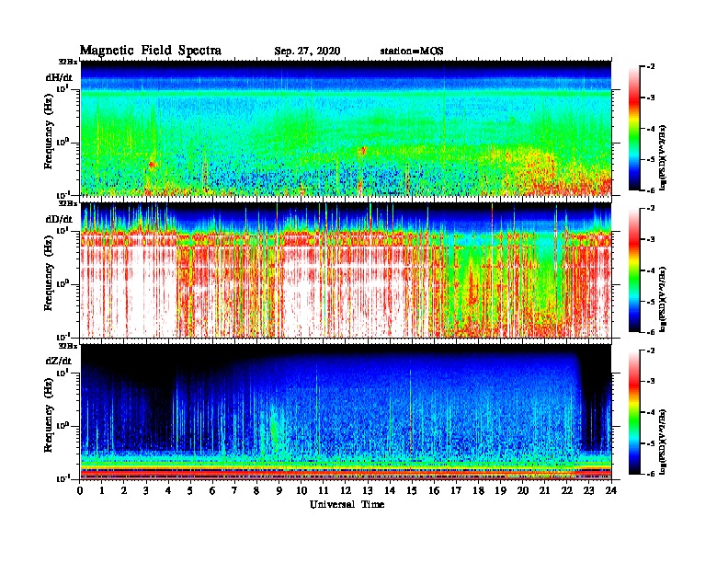Image resolution: width=728 pixels, height=563 pixels.
Task: Click the '32Hz' label atop the dD/dt panel
Action: (67, 203)
